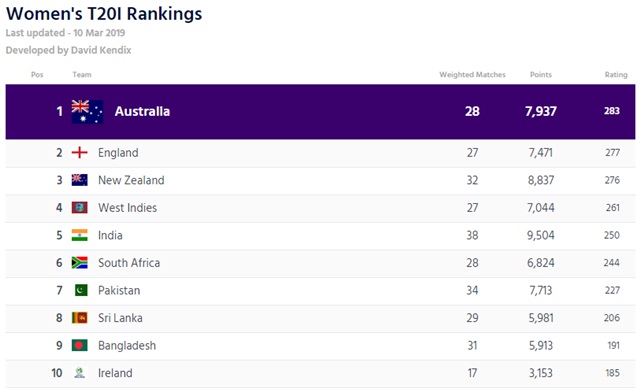640x388 pixels.
Task: Click the Points column header
Action: point(541,75)
